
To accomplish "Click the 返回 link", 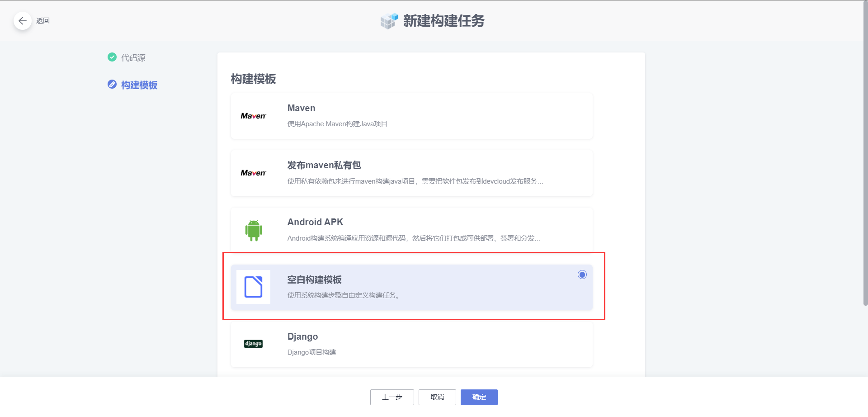I will 43,20.
